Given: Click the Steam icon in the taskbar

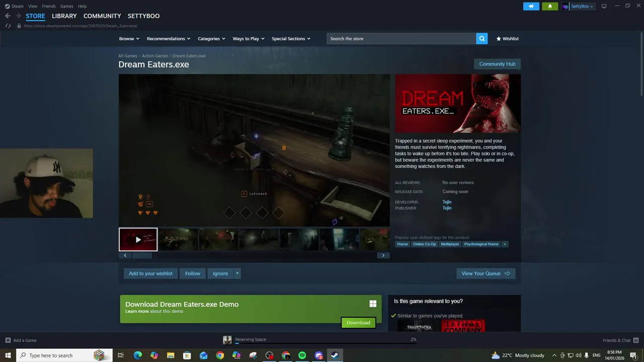Looking at the screenshot, I should [x=335, y=355].
